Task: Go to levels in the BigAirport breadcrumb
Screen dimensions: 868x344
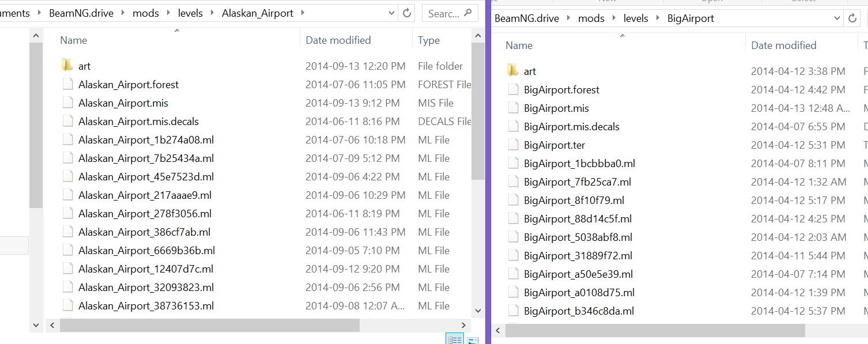Action: (636, 18)
